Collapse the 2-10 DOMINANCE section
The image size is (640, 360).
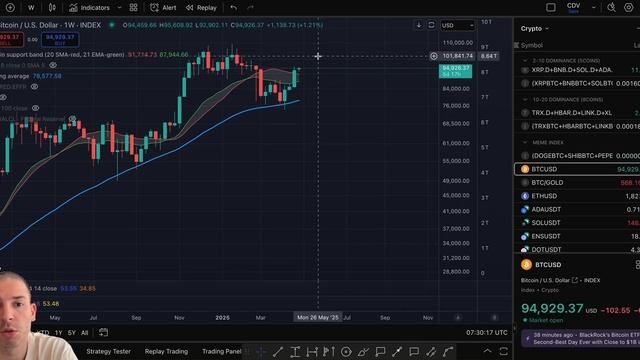[x=525, y=60]
